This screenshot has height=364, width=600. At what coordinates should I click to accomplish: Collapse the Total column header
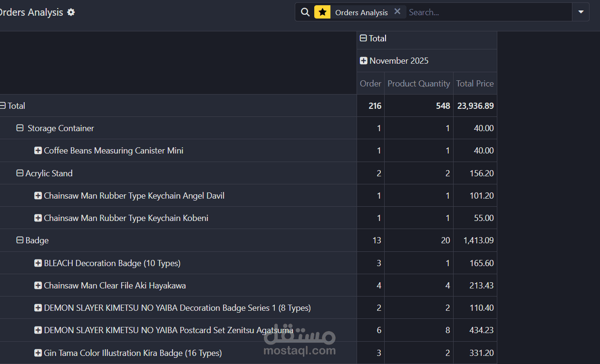pyautogui.click(x=364, y=38)
